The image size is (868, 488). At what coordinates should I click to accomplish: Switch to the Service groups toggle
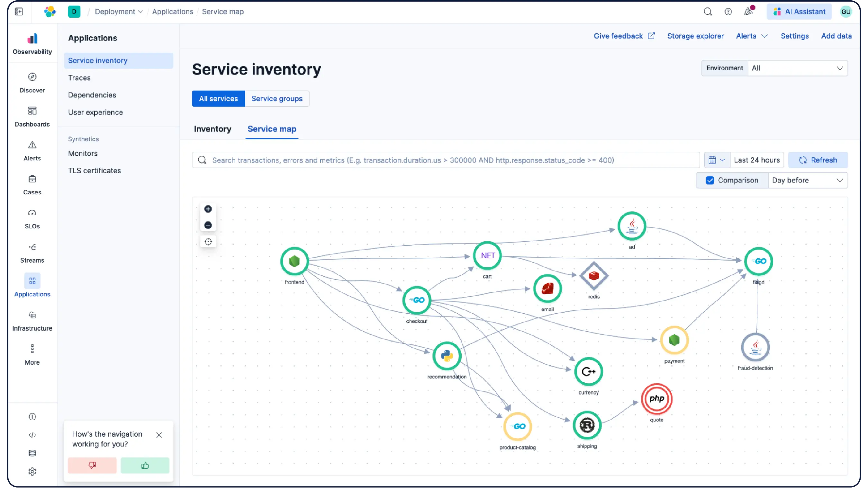(x=277, y=99)
